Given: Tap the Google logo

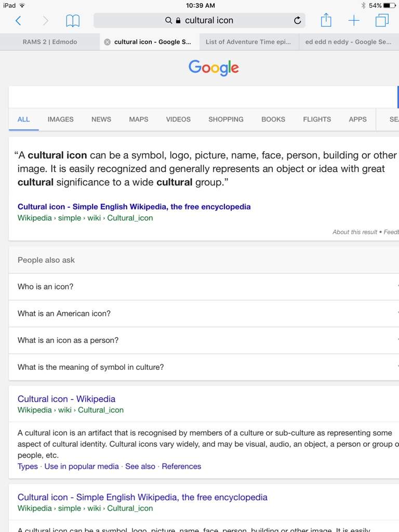Looking at the screenshot, I should [214, 68].
